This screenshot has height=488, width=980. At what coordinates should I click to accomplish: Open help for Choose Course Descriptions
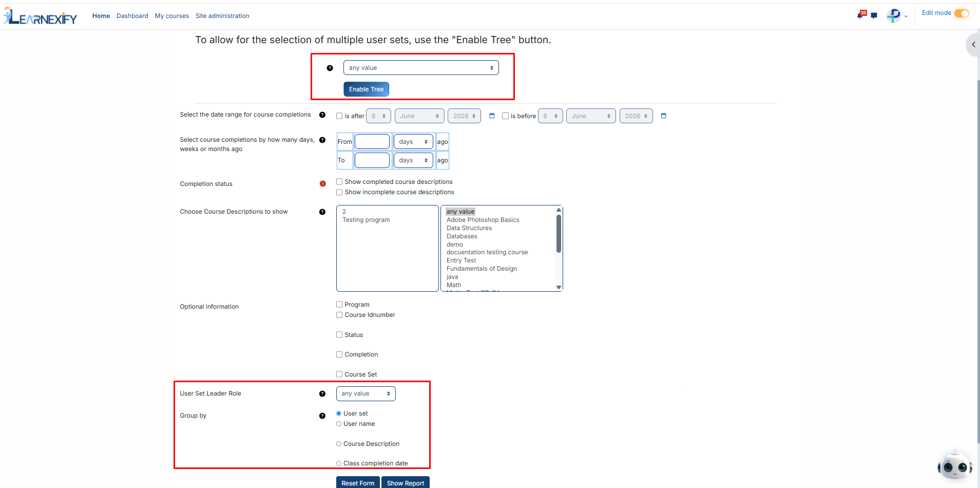322,212
